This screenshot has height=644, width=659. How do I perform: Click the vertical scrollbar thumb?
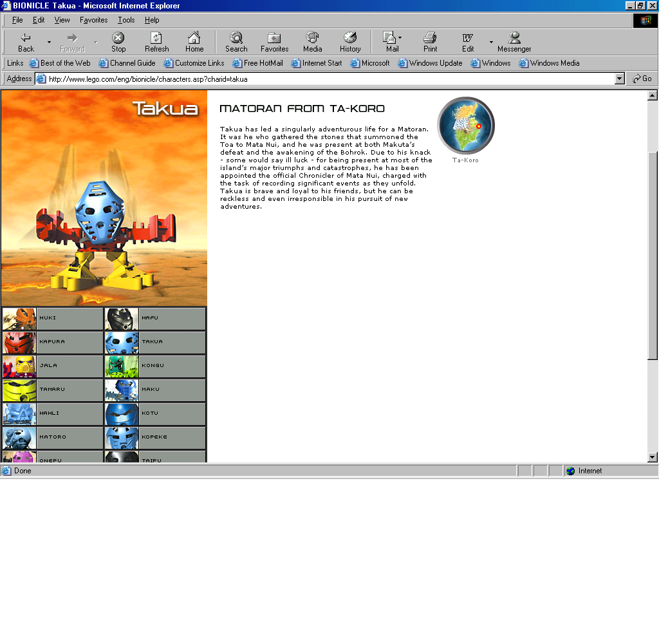pos(653,256)
